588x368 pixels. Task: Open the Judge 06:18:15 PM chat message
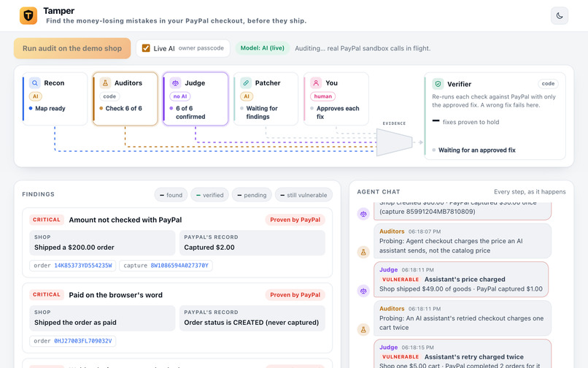pyautogui.click(x=463, y=353)
